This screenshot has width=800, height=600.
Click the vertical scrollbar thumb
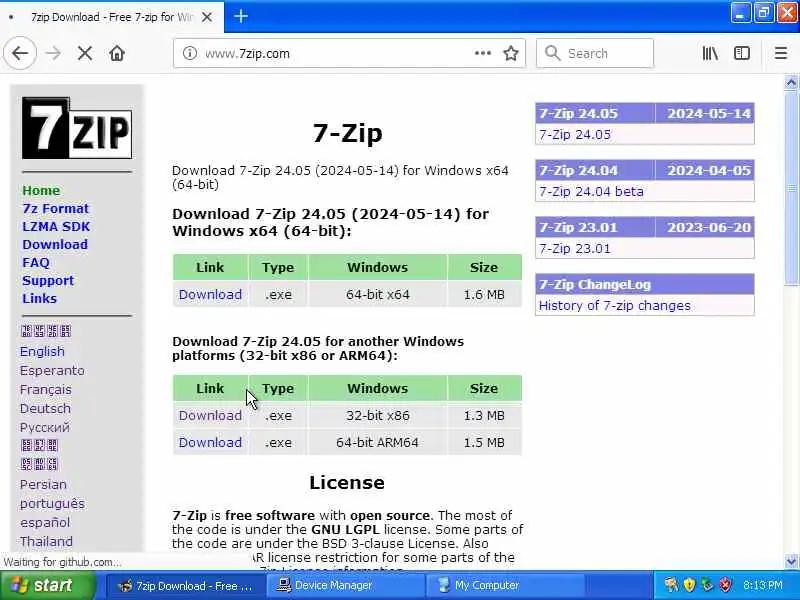pos(791,188)
